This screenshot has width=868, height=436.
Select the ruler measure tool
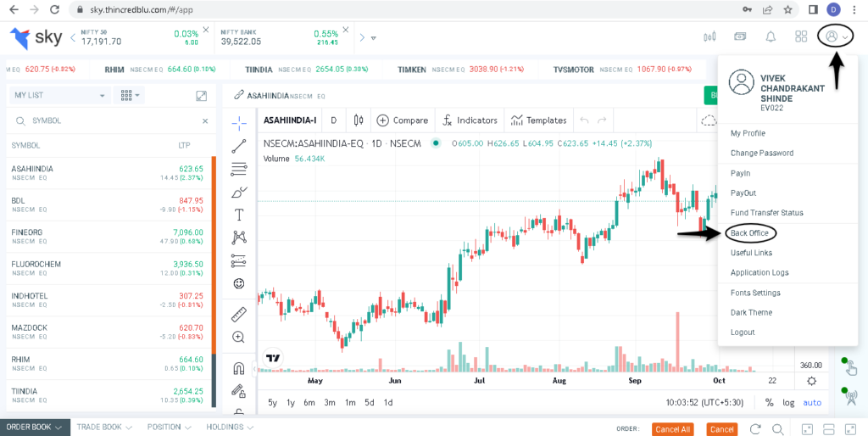239,314
